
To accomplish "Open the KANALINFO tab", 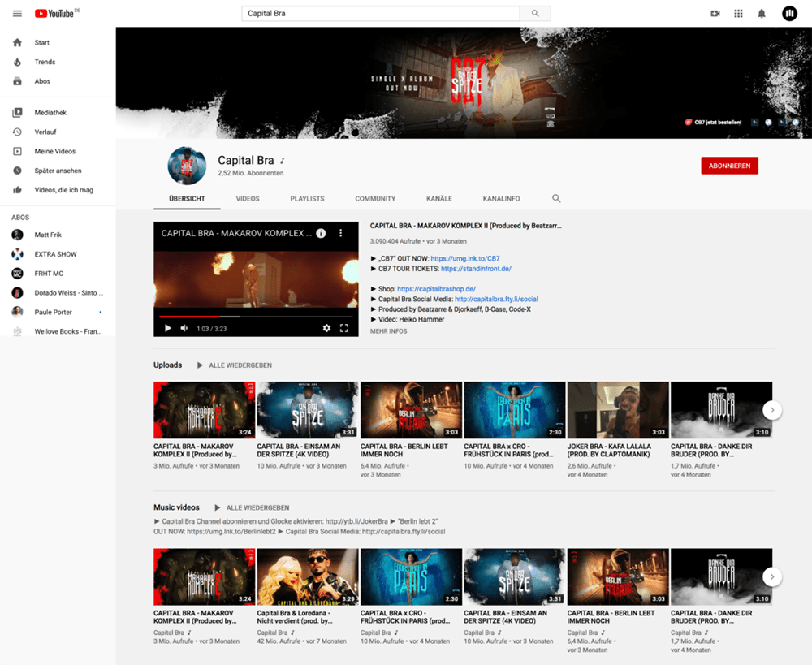I will pyautogui.click(x=501, y=199).
